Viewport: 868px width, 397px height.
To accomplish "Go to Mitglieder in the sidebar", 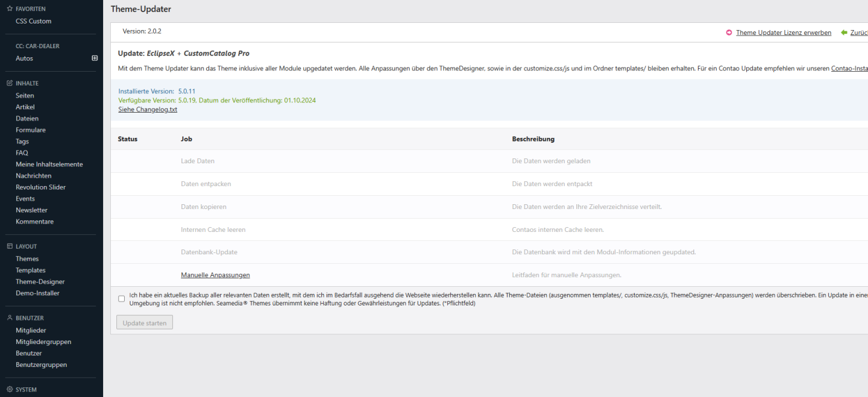I will 31,331.
